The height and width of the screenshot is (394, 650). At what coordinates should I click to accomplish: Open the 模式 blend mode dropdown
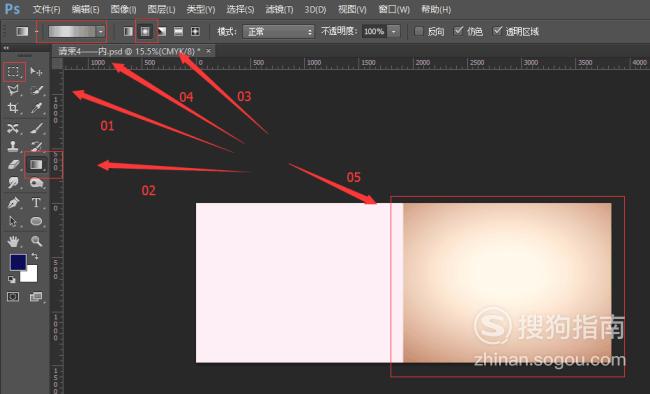point(279,32)
